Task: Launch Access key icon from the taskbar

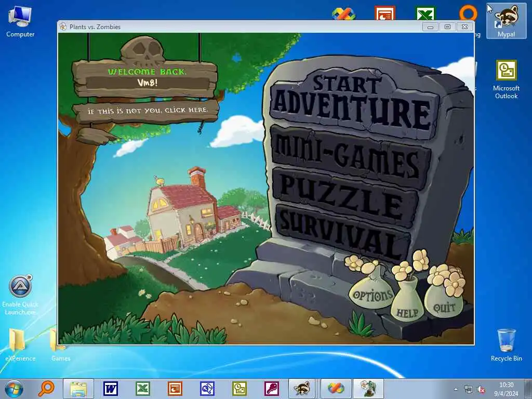Action: [x=272, y=389]
